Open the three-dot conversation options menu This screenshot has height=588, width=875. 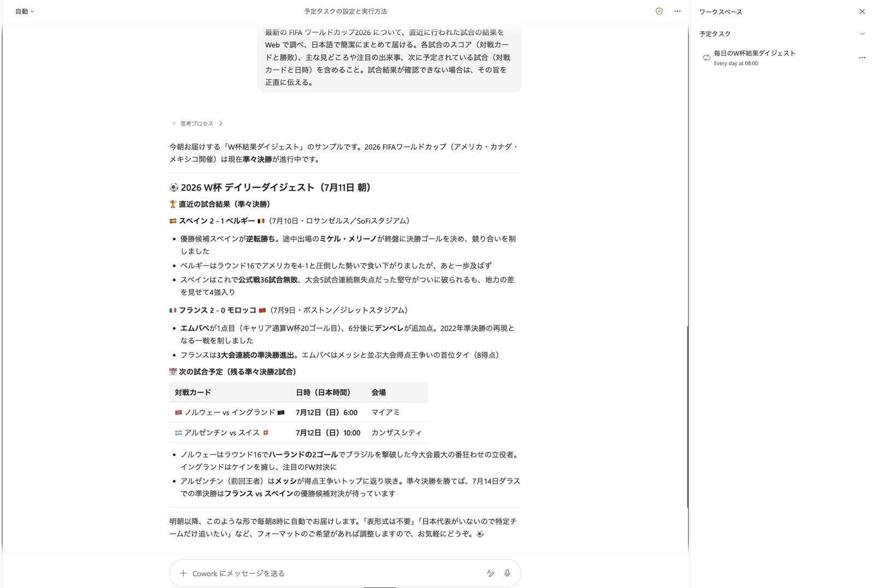click(678, 11)
